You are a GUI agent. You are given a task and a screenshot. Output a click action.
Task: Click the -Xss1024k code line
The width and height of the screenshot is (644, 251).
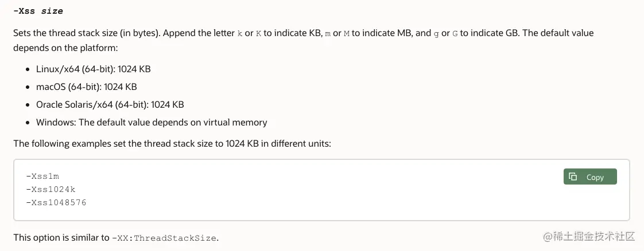(x=52, y=189)
